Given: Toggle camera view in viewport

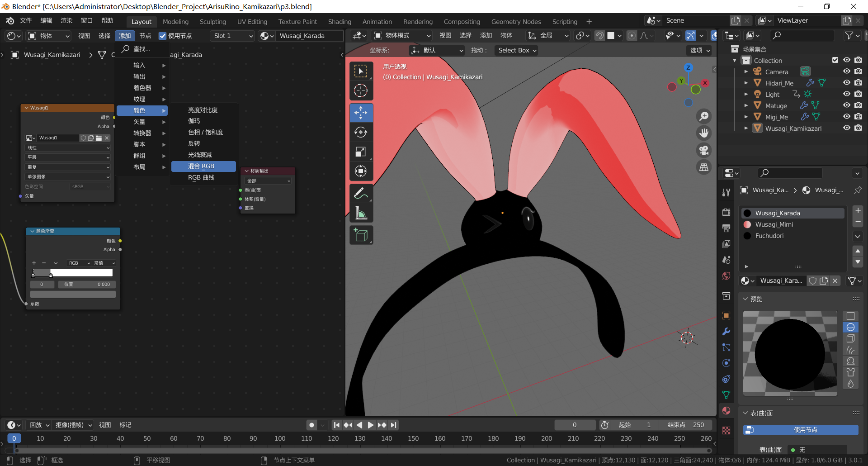Looking at the screenshot, I should coord(704,150).
